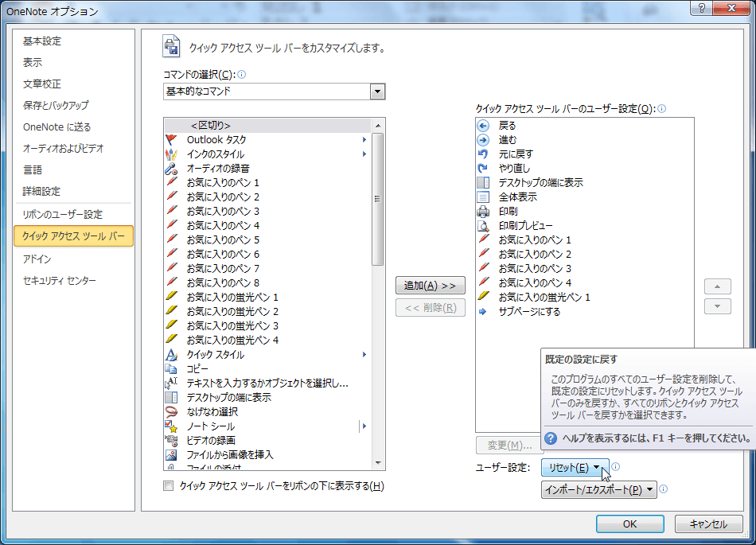Click info icon next to コマンドの選択 label

pyautogui.click(x=242, y=74)
